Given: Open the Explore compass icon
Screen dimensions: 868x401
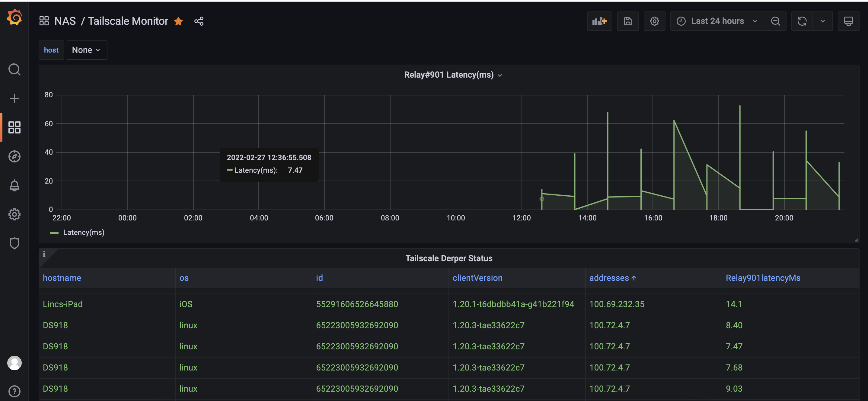Looking at the screenshot, I should pos(14,156).
